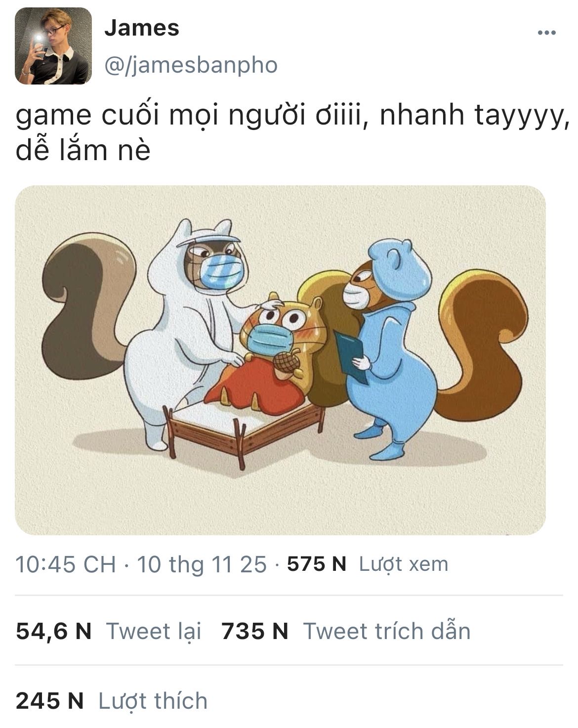Image resolution: width=578 pixels, height=728 pixels.
Task: Tap the 'Tweet lại' label
Action: (154, 631)
